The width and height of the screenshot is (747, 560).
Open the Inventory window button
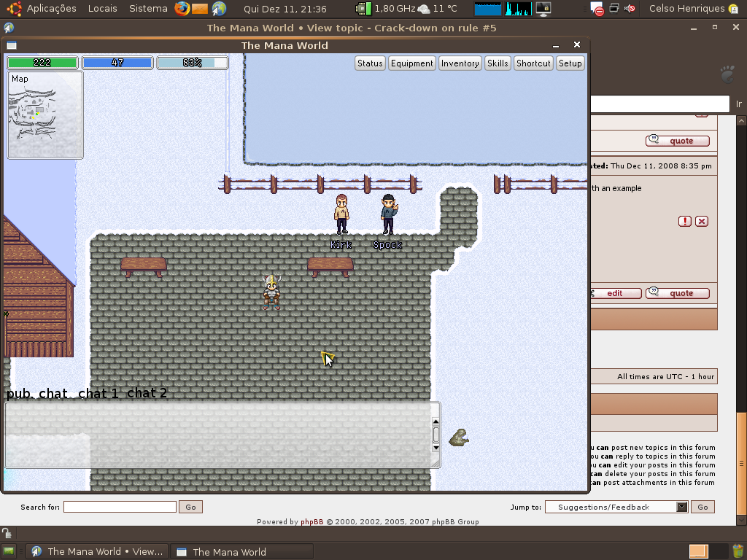(x=460, y=63)
